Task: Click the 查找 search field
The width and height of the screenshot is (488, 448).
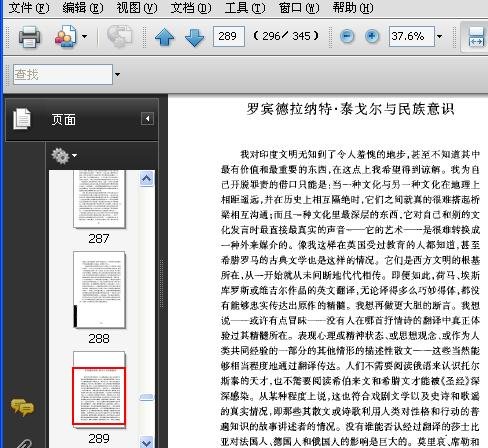Action: pos(63,74)
